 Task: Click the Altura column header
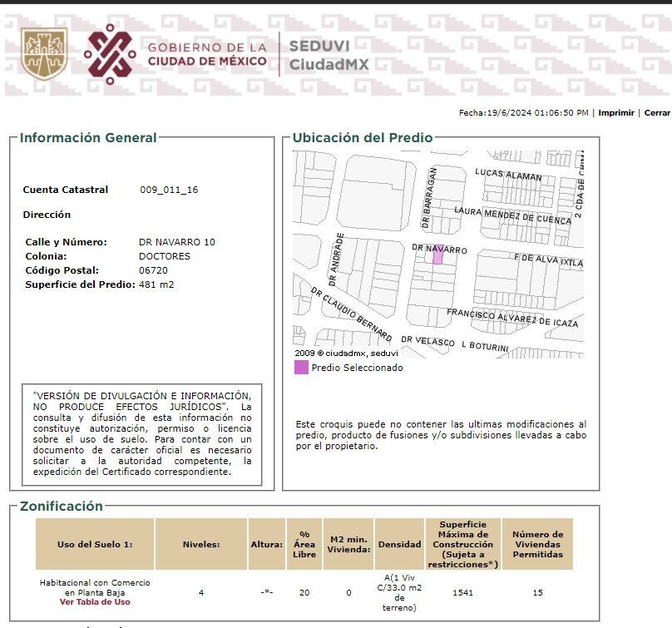pos(267,544)
